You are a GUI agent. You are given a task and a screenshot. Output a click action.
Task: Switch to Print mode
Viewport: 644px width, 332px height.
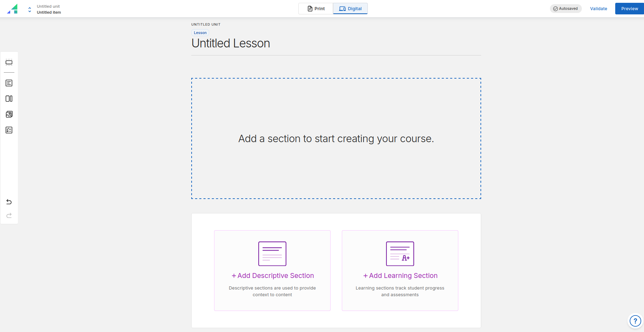click(x=316, y=9)
